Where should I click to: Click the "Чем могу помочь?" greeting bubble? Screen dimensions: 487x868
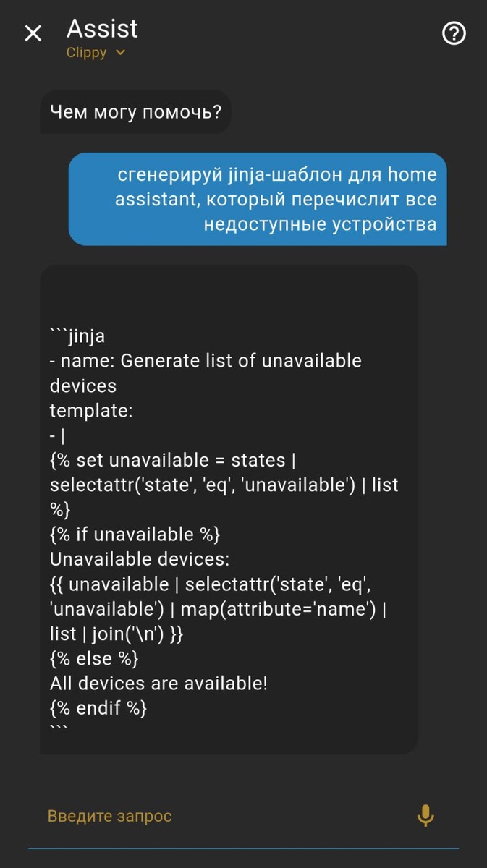coord(135,112)
